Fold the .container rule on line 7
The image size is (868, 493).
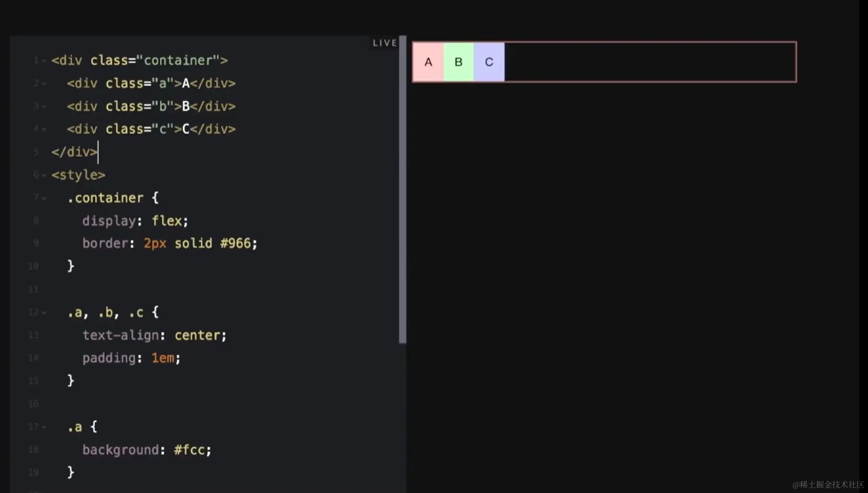44,198
